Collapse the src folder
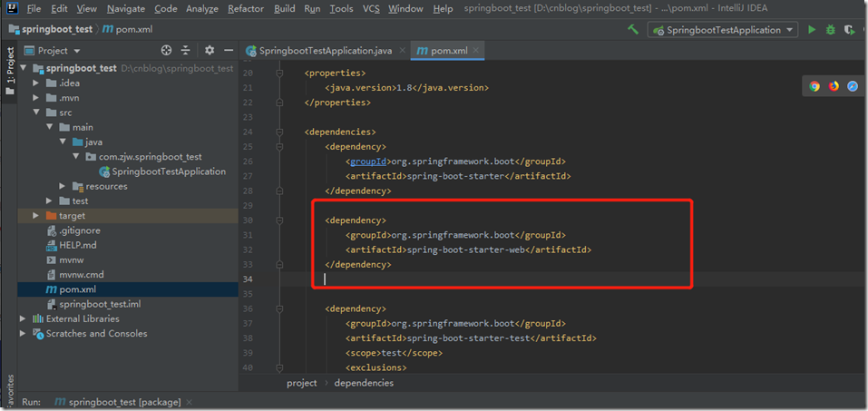This screenshot has width=868, height=411. click(36, 113)
